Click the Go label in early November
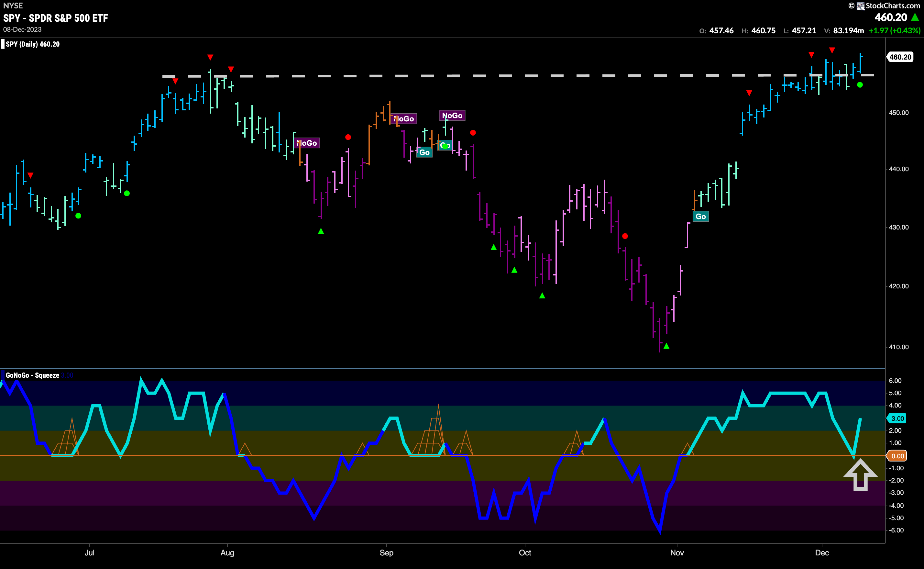The width and height of the screenshot is (924, 569). [x=701, y=217]
